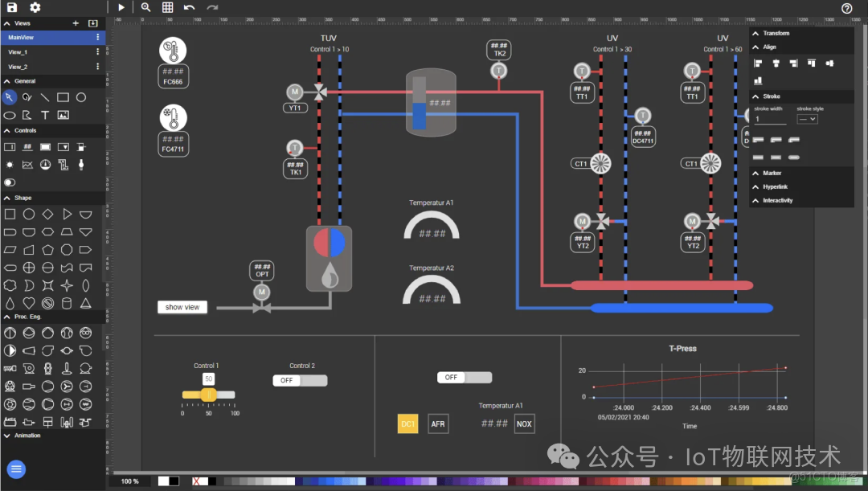Image resolution: width=868 pixels, height=491 pixels.
Task: Open the settings gear at top left
Action: pyautogui.click(x=33, y=6)
